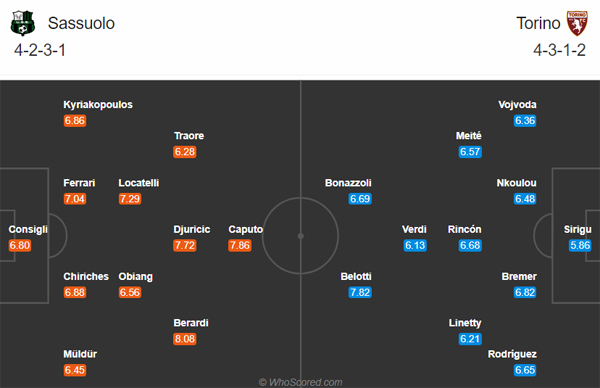The width and height of the screenshot is (600, 388).
Task: Select Berardi's 8.08 rating badge
Action: (x=185, y=339)
